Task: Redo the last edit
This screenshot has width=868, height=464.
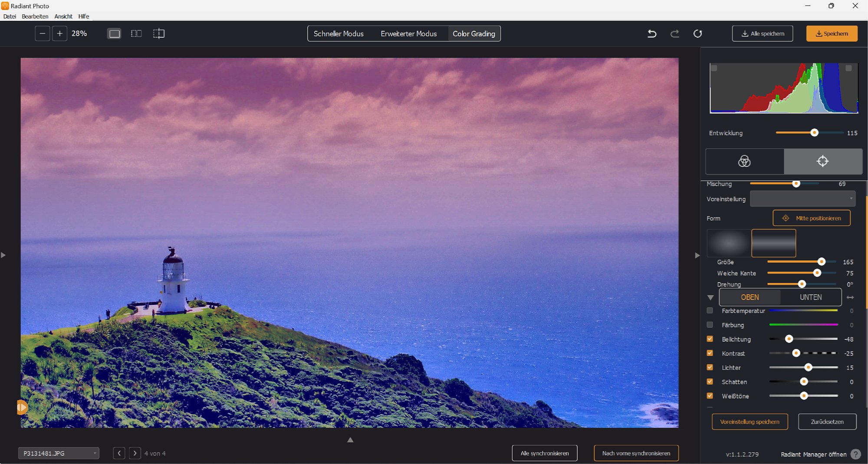Action: (674, 33)
